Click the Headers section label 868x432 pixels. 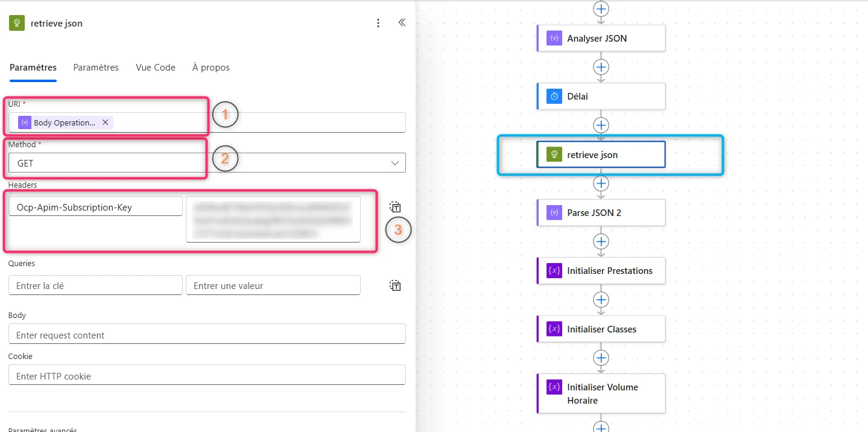coord(22,185)
